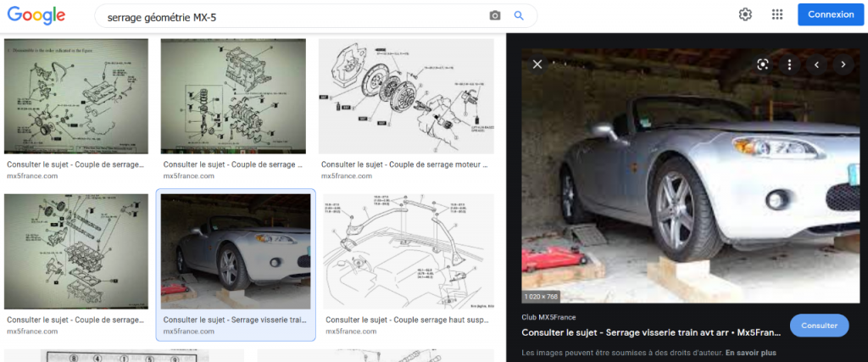Open engine block exploded diagram thumbnail
This screenshot has height=362, width=868.
[x=233, y=97]
